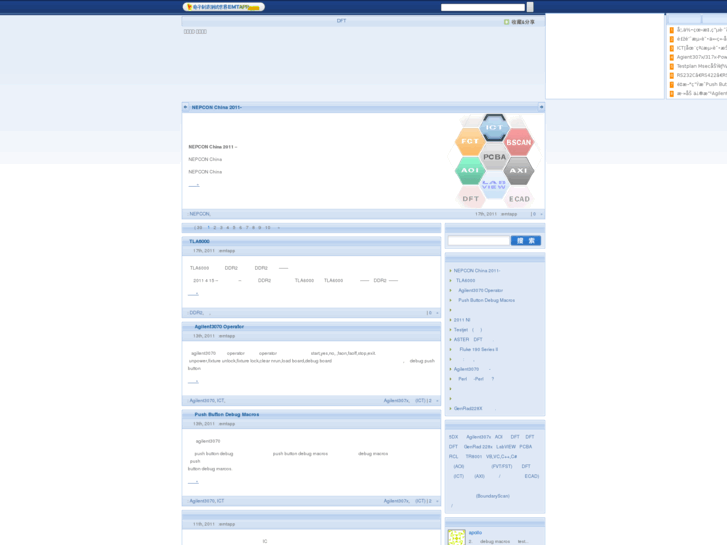Go to next featured slide arrow
This screenshot has height=545, width=727.
(x=541, y=107)
